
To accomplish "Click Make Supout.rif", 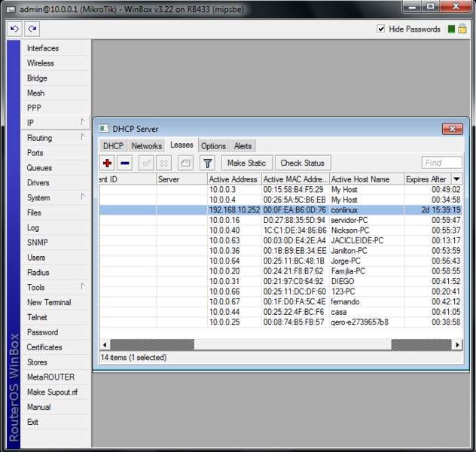I will tap(56, 392).
